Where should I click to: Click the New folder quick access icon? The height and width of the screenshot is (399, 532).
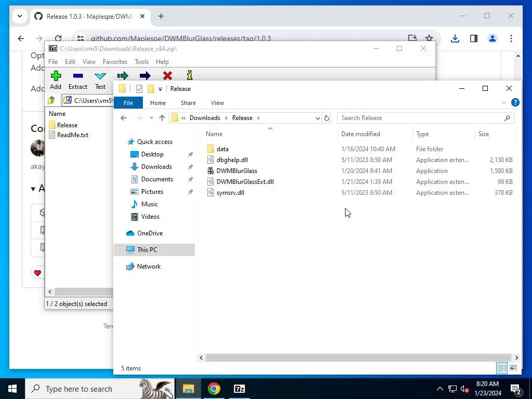pos(151,89)
